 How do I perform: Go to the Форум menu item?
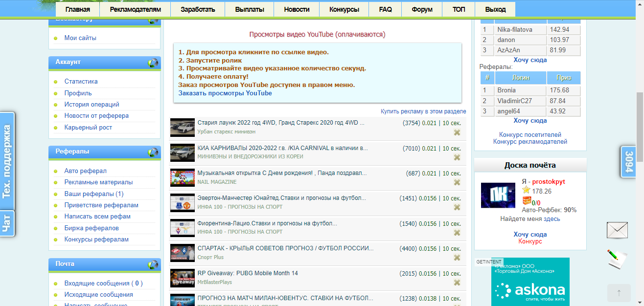pos(422,9)
